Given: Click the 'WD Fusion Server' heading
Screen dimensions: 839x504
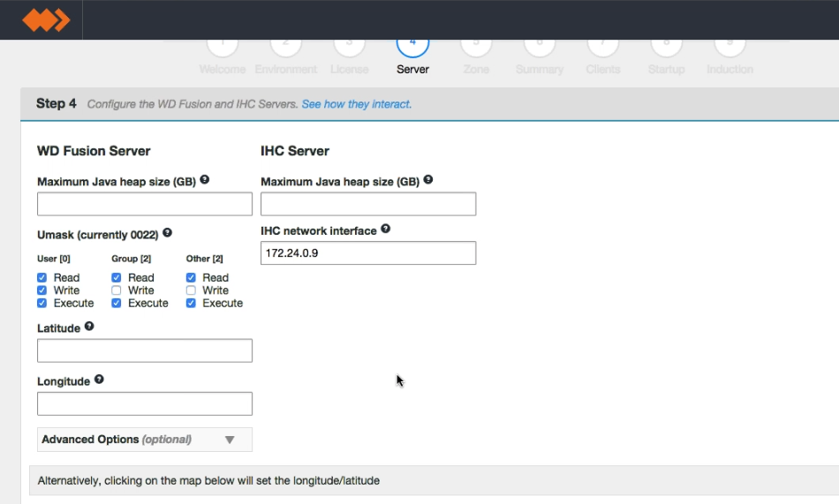Looking at the screenshot, I should pyautogui.click(x=94, y=151).
